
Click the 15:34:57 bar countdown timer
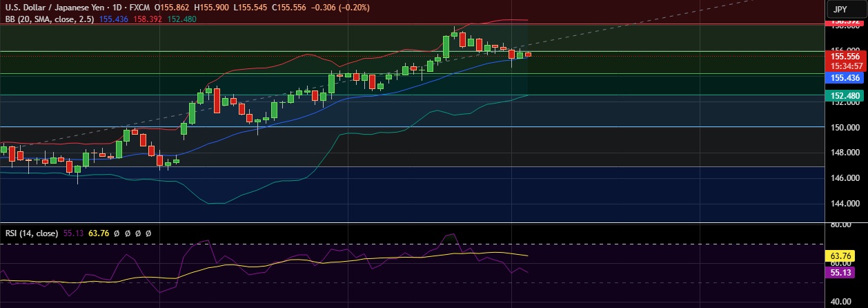pyautogui.click(x=845, y=66)
